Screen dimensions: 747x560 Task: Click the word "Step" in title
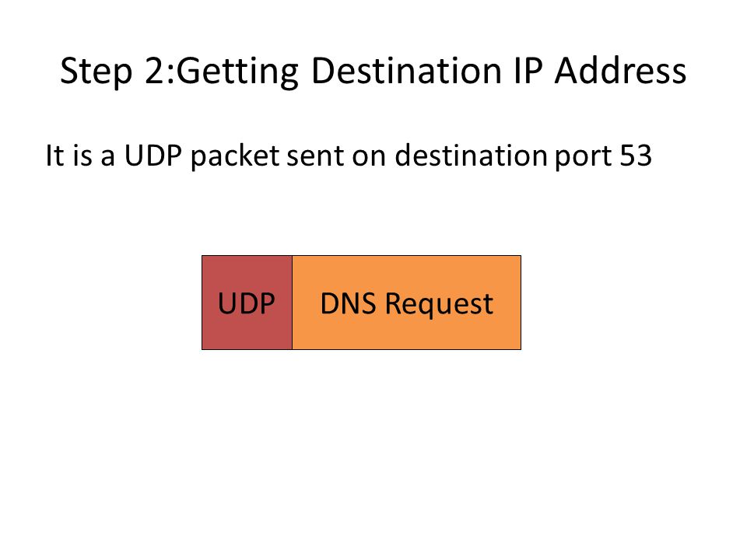coord(96,72)
